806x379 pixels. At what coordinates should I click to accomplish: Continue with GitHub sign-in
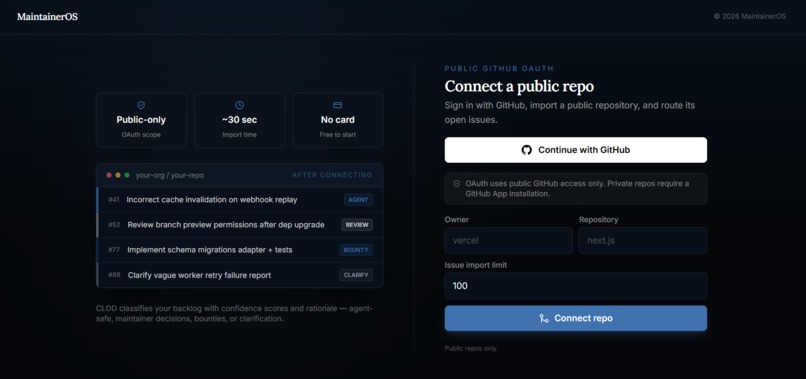(576, 150)
